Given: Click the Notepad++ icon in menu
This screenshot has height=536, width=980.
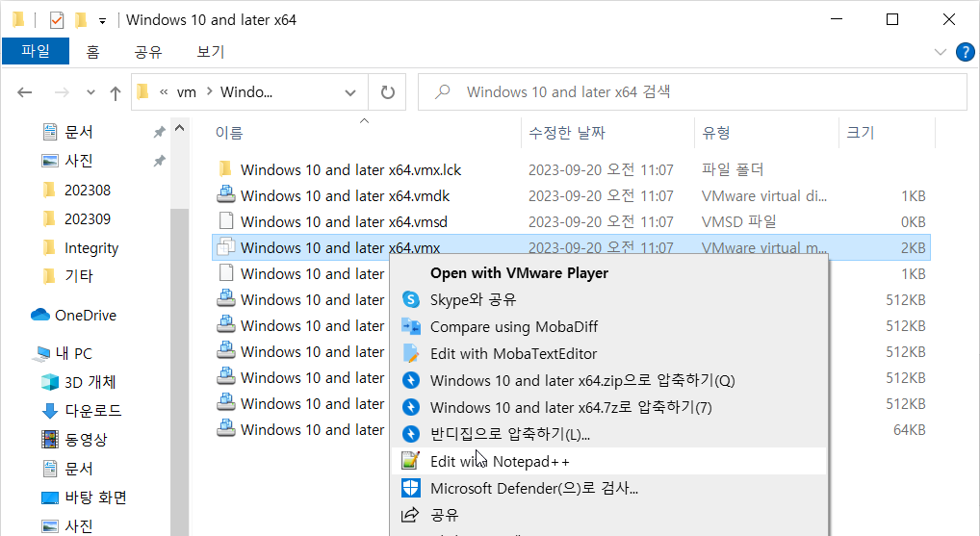Looking at the screenshot, I should click(x=410, y=461).
